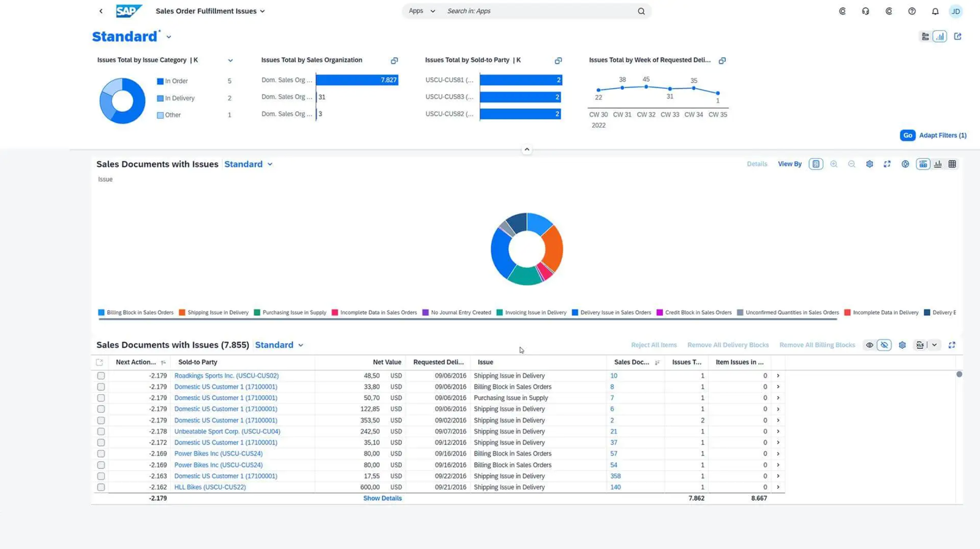980x549 pixels.
Task: Click the Net Value column header
Action: [386, 362]
